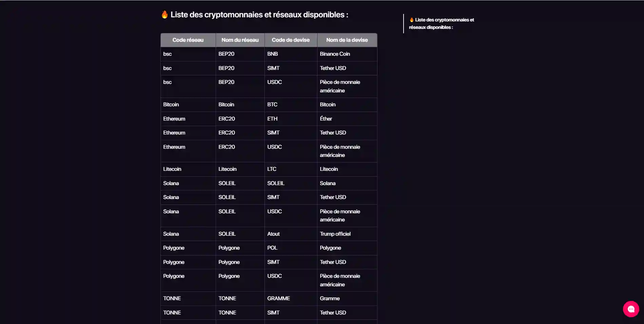The width and height of the screenshot is (644, 324).
Task: Select the 'Nom du réseau' column header
Action: 240,40
